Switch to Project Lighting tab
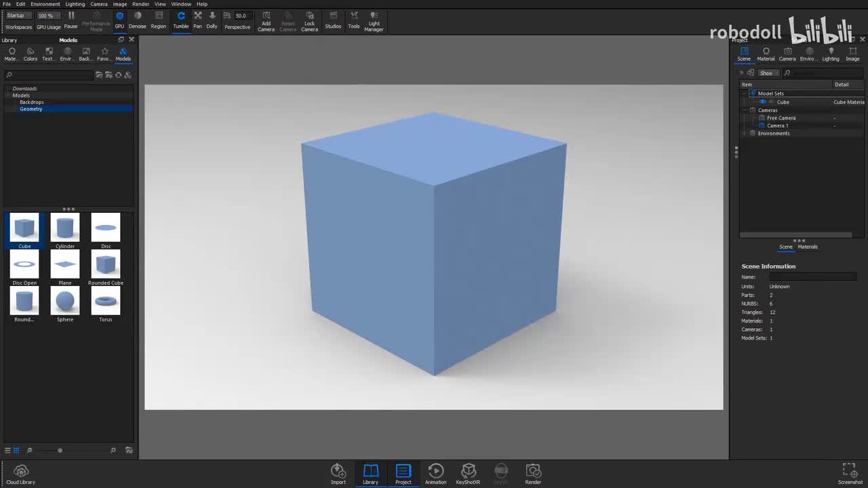The width and height of the screenshot is (868, 488). pyautogui.click(x=831, y=54)
